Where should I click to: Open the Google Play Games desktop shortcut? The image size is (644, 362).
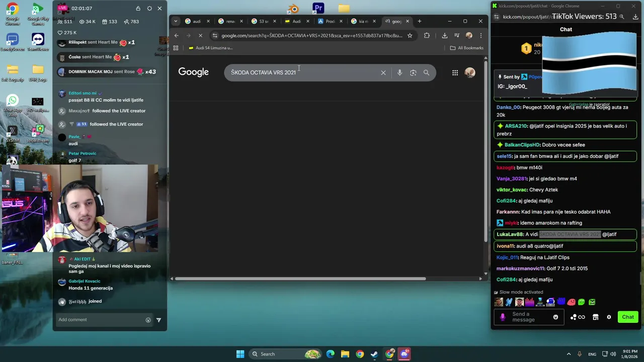pos(38,14)
